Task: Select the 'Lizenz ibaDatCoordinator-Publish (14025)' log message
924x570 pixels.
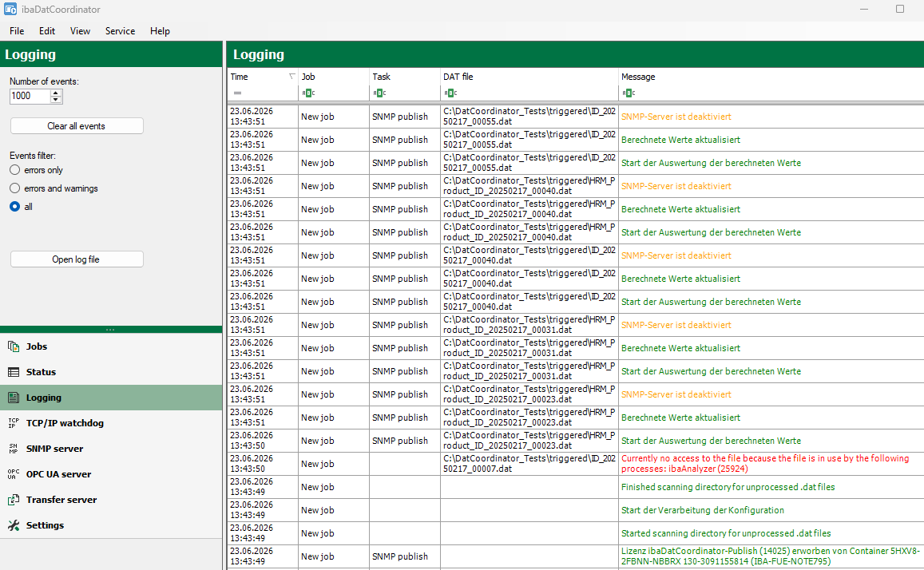Action: tap(770, 556)
